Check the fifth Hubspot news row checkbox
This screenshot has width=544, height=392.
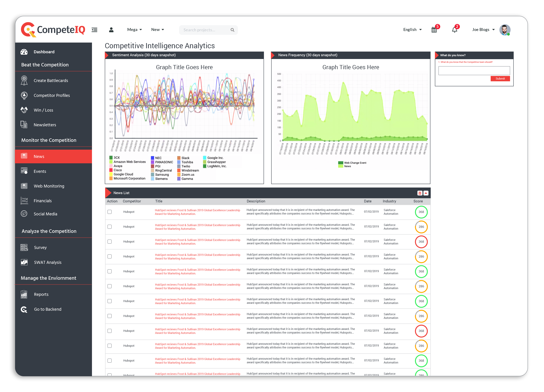[110, 271]
